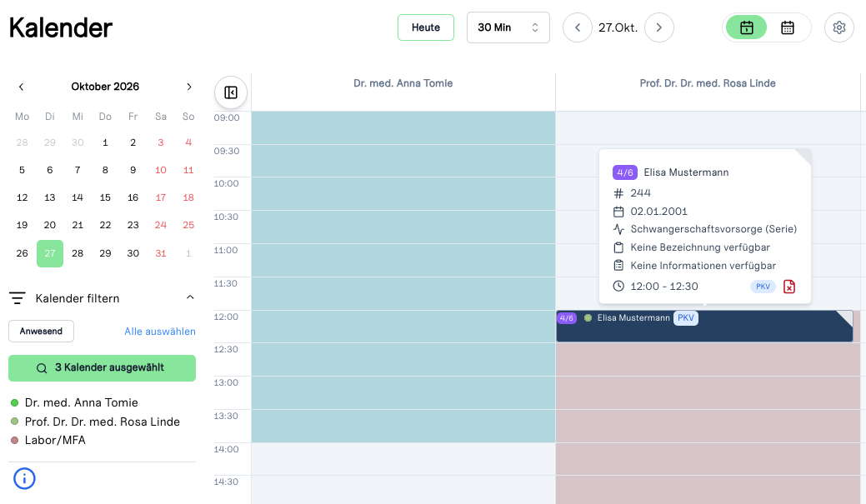Click the clipboard icon beside Keine Bezeichnung
Image resolution: width=866 pixels, height=504 pixels.
(x=618, y=247)
